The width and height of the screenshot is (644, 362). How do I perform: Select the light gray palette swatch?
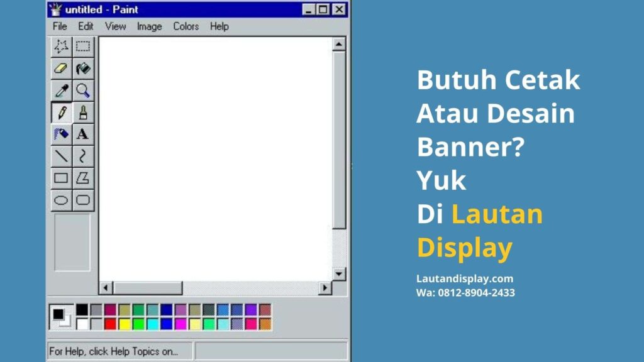coord(96,324)
